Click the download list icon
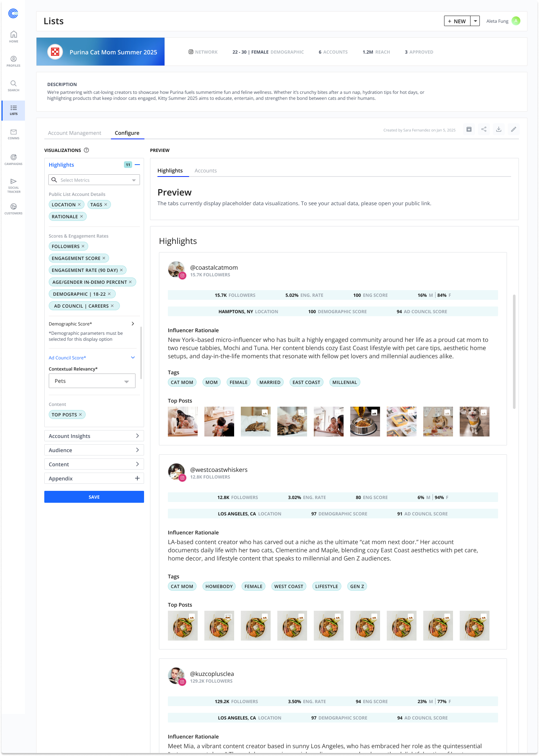Viewport: 539px width, 756px height. pos(499,129)
